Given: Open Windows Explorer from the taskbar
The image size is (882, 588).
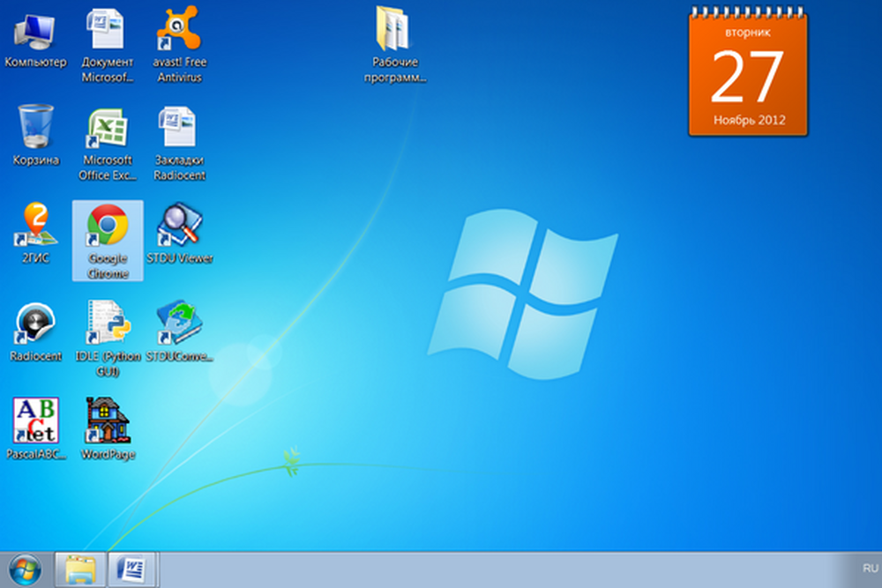Looking at the screenshot, I should (x=80, y=570).
